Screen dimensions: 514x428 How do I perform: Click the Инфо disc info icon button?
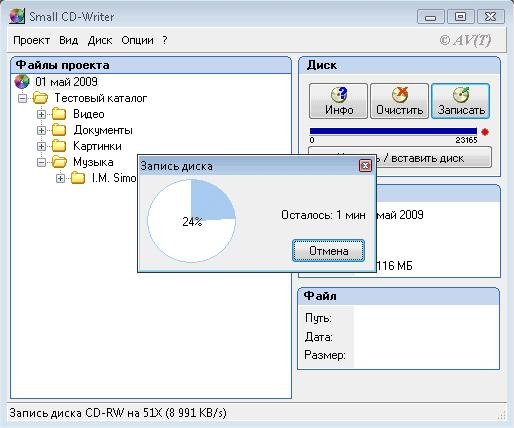click(338, 101)
